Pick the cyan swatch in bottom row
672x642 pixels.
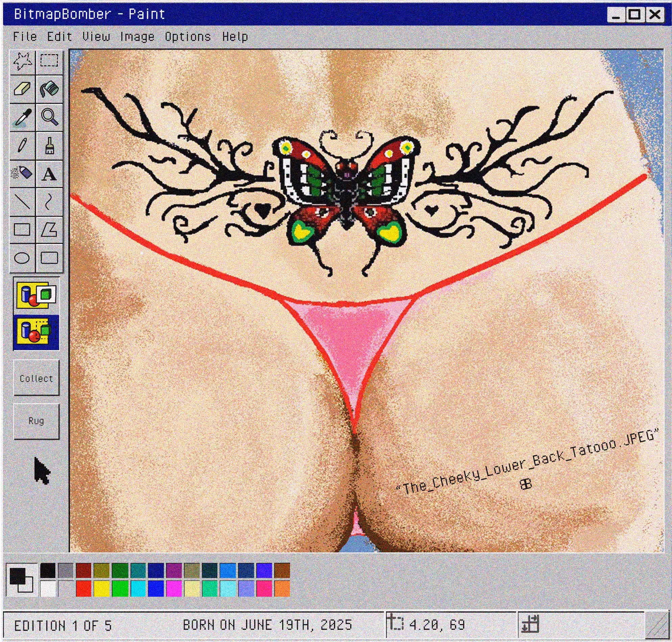pyautogui.click(x=138, y=588)
